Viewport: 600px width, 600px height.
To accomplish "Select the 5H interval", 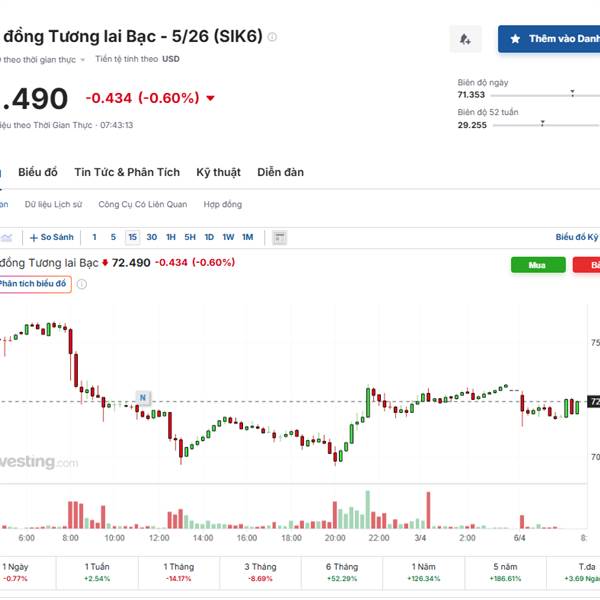I will click(190, 237).
